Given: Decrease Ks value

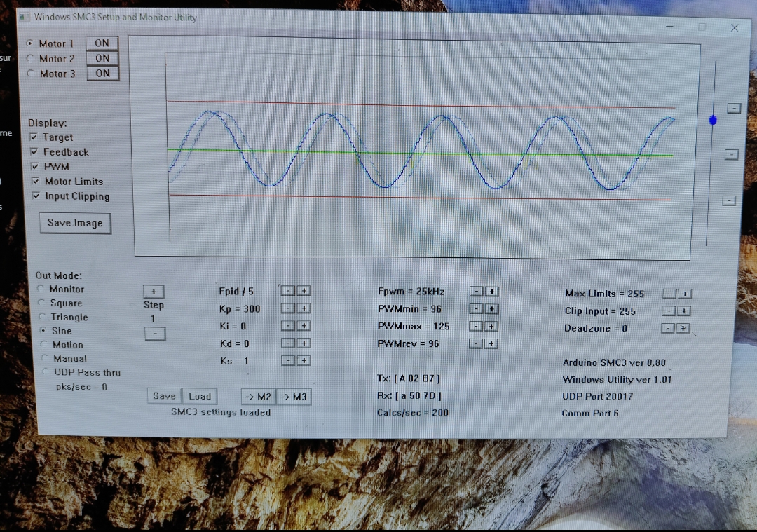Looking at the screenshot, I should tap(288, 360).
